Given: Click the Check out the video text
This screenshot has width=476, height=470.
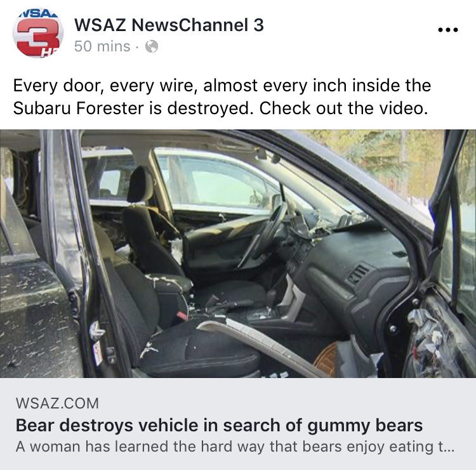Looking at the screenshot, I should [343, 108].
